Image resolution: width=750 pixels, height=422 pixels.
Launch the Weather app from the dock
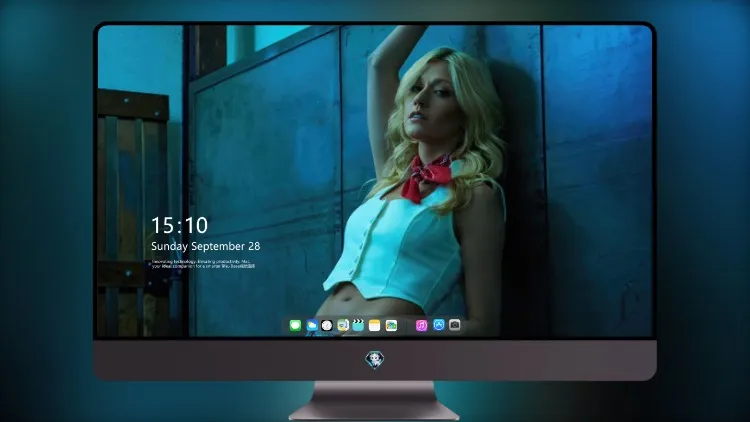coord(311,326)
